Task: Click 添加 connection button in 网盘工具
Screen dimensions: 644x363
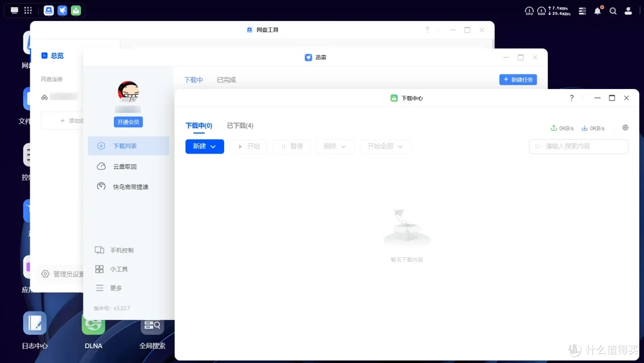Action: point(63,121)
